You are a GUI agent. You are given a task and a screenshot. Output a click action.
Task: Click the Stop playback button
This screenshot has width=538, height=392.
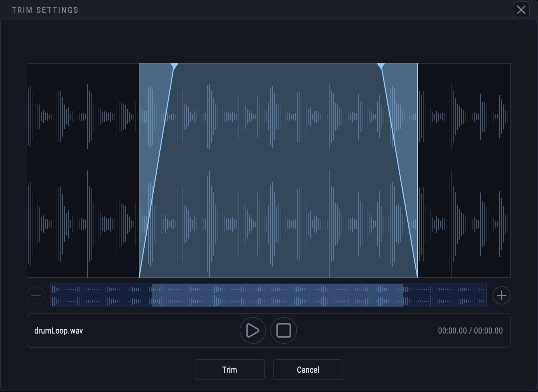pos(284,330)
